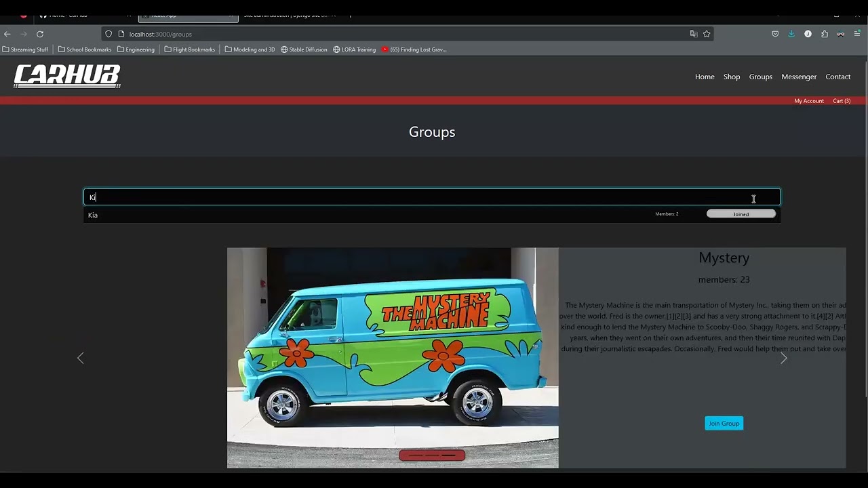Open the Streaming Stuff bookmark folder
Screen dimensions: 868x488
pyautogui.click(x=25, y=49)
